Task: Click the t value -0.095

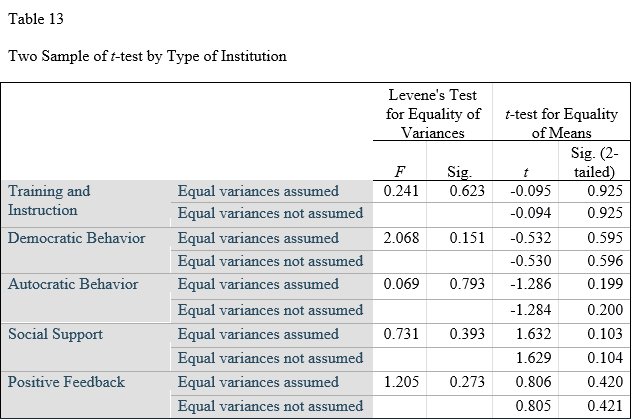Action: pos(530,191)
